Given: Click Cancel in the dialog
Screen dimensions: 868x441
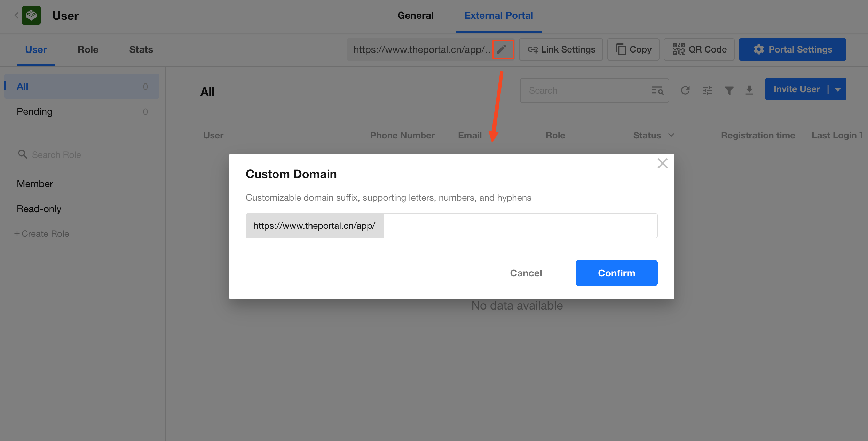Looking at the screenshot, I should click(x=526, y=273).
